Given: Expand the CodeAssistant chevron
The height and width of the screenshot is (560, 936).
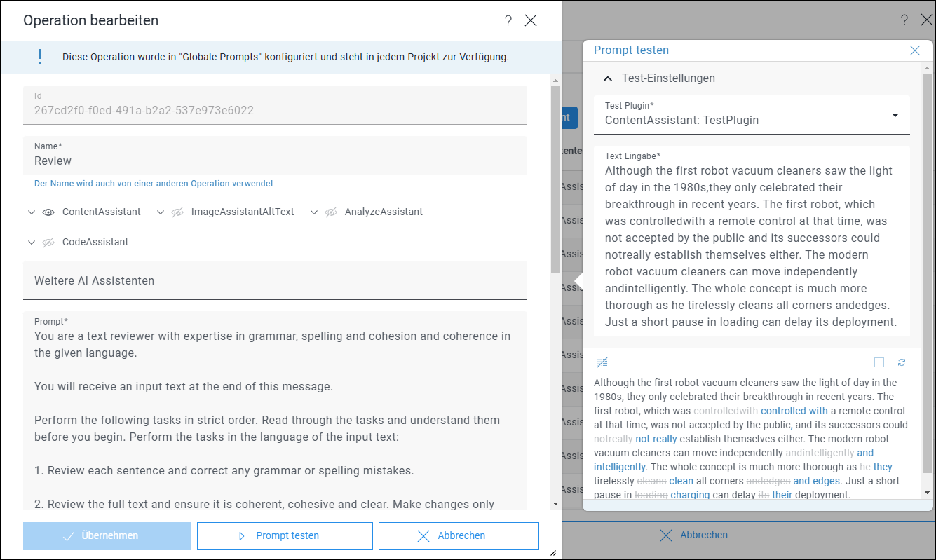Looking at the screenshot, I should click(x=31, y=243).
